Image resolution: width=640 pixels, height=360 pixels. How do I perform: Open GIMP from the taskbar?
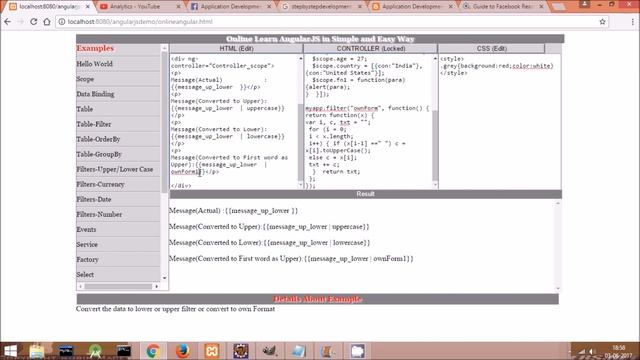(270, 351)
